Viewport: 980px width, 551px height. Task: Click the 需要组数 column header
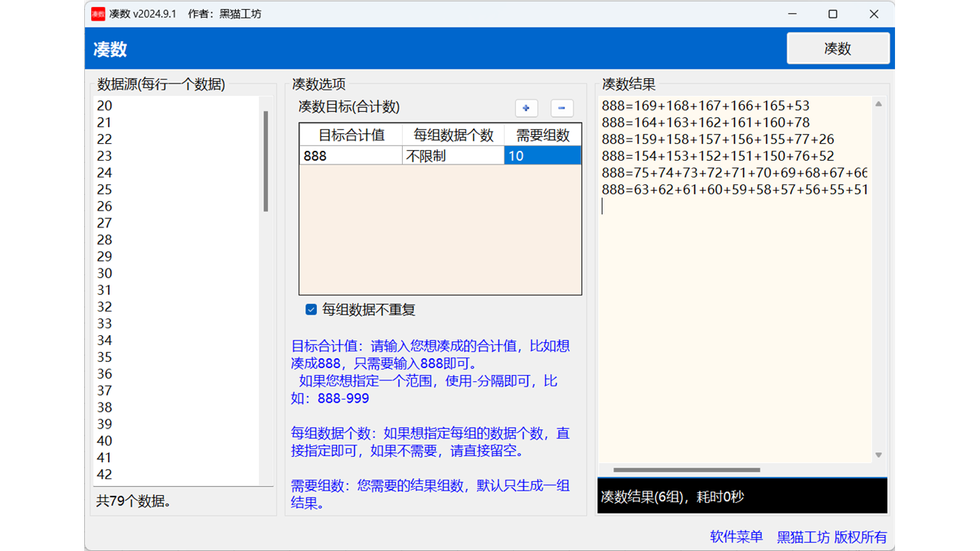click(x=542, y=135)
